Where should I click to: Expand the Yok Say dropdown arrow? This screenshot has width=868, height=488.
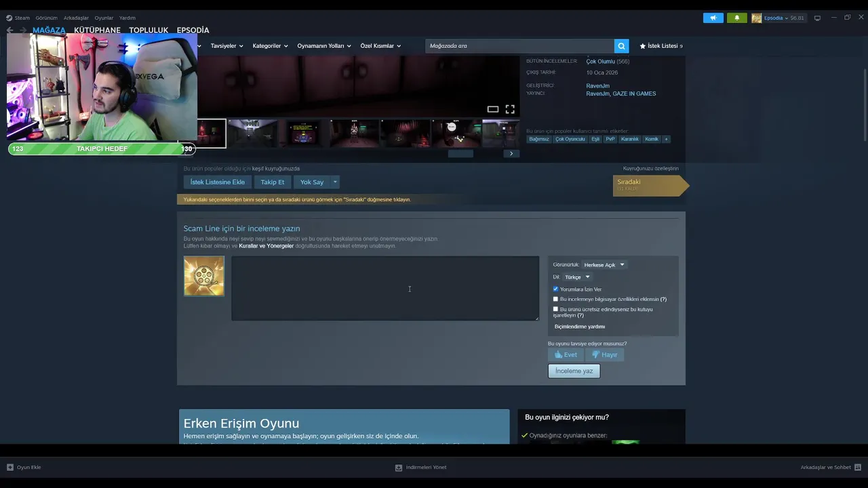334,182
